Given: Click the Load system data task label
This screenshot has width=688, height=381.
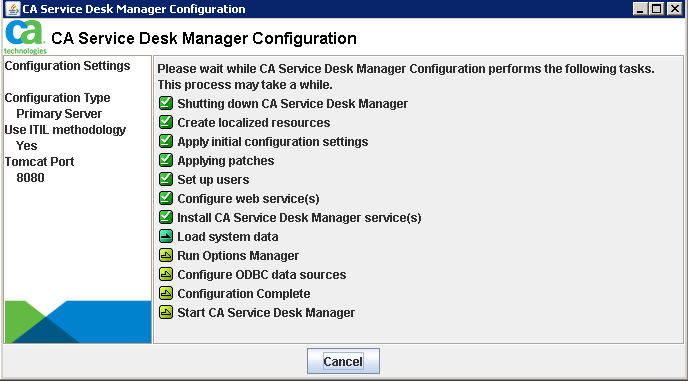Looking at the screenshot, I should click(227, 237).
